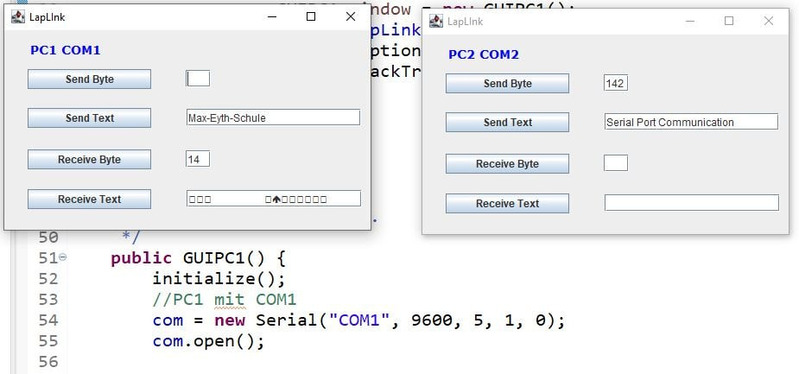Click the Max-Eyth-Schule text field
Screen dimensions: 799x374
click(x=273, y=117)
